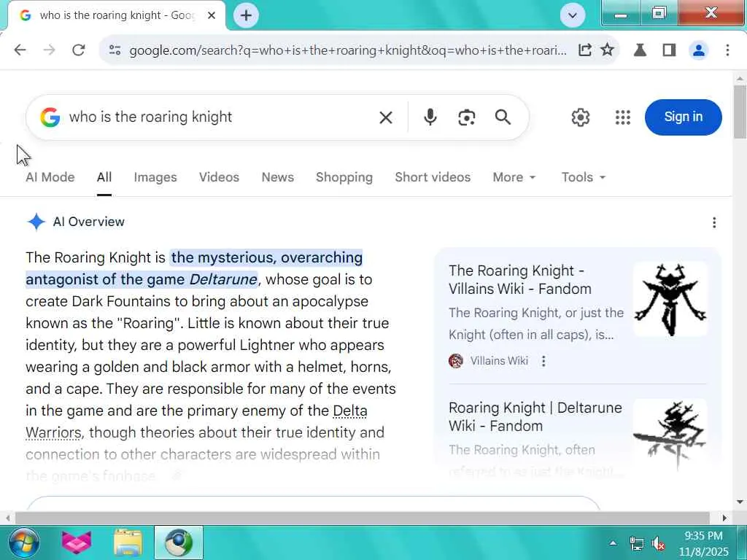Viewport: 747px width, 560px height.
Task: Open options next to Villains Wiki source
Action: (543, 361)
